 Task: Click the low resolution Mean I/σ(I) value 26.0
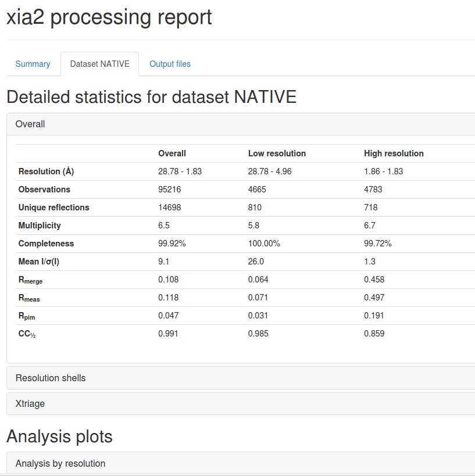click(256, 262)
